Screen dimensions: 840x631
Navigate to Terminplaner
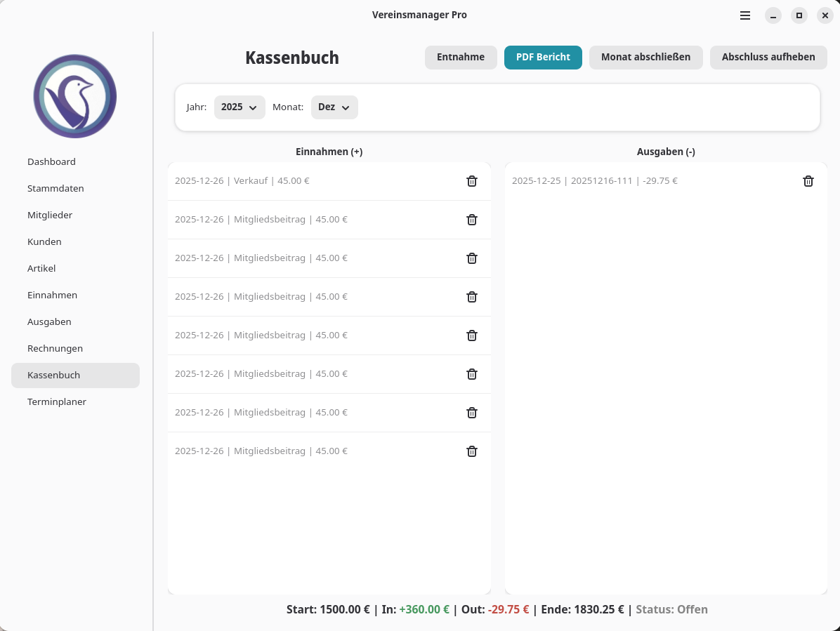[x=57, y=401]
